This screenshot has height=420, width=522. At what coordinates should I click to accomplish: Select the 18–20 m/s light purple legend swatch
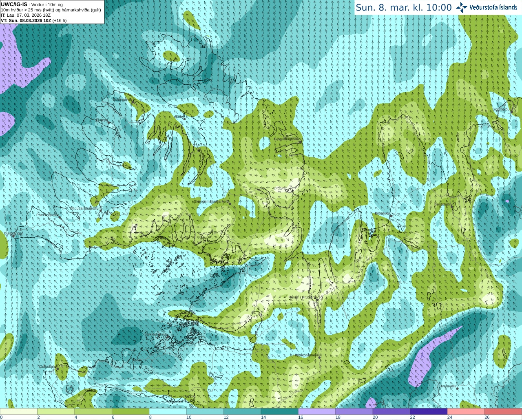354,411
